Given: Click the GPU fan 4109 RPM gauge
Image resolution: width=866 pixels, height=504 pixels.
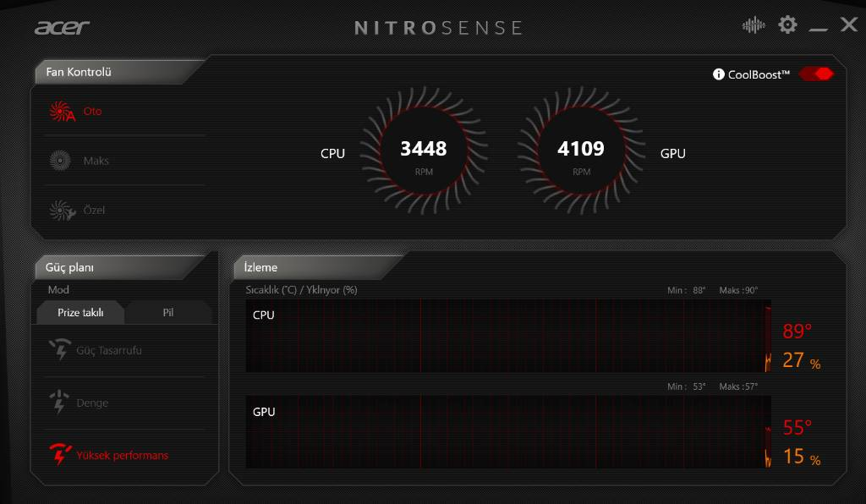Looking at the screenshot, I should (581, 151).
